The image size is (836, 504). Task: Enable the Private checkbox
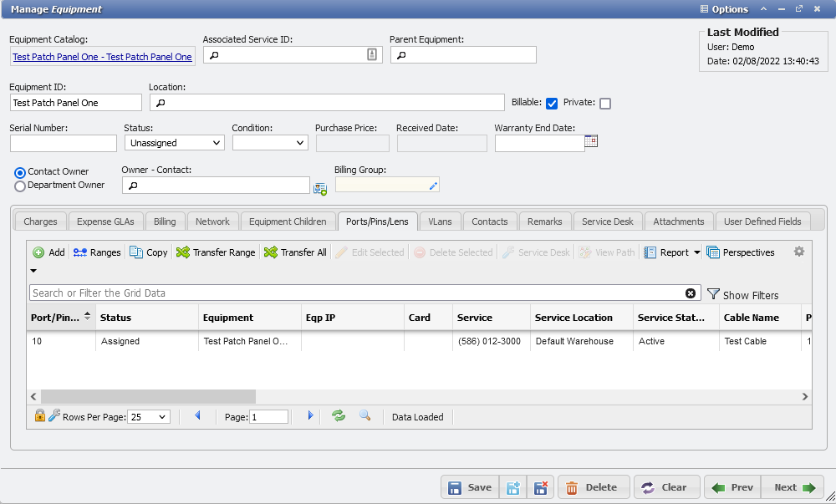(604, 104)
